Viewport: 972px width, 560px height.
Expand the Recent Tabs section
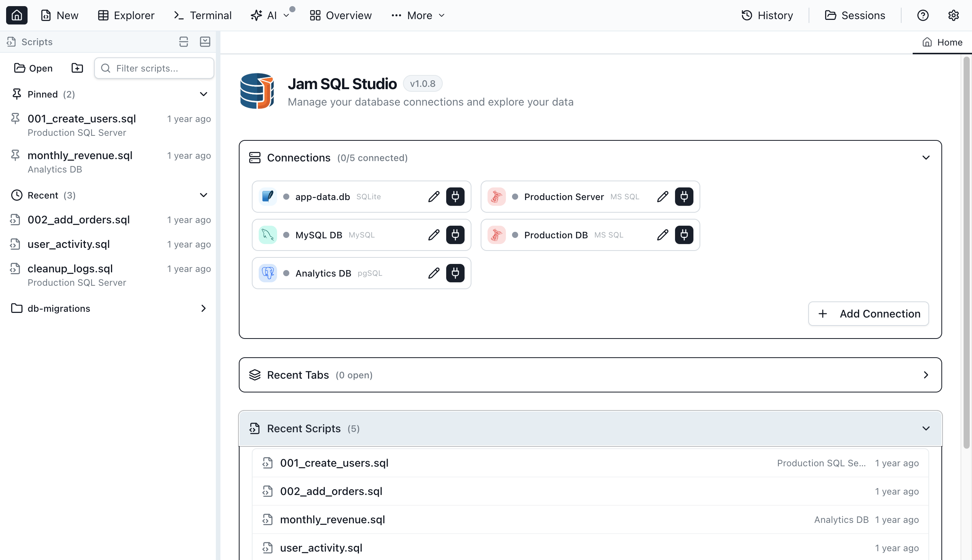925,375
